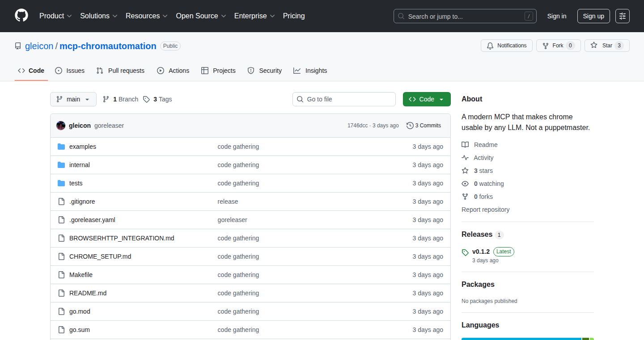The width and height of the screenshot is (644, 340).
Task: Click the Go to file search field
Action: pos(344,99)
